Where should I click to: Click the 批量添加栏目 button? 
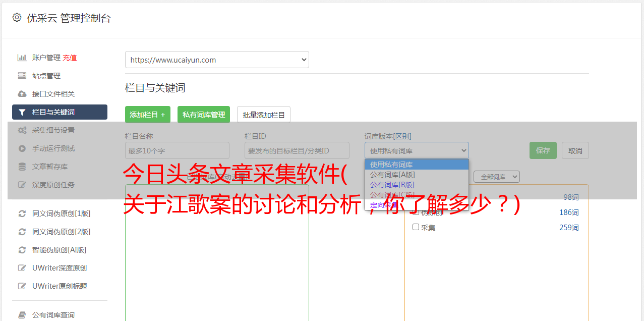point(264,115)
